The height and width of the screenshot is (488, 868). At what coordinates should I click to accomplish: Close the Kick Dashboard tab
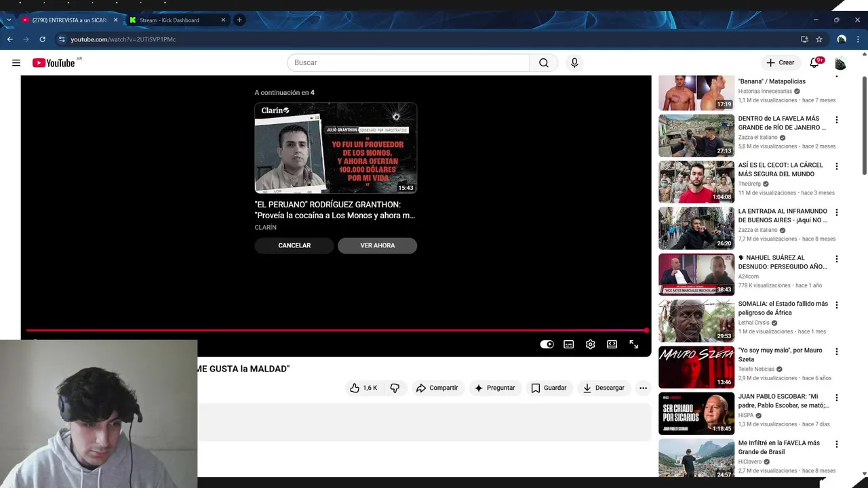click(223, 20)
